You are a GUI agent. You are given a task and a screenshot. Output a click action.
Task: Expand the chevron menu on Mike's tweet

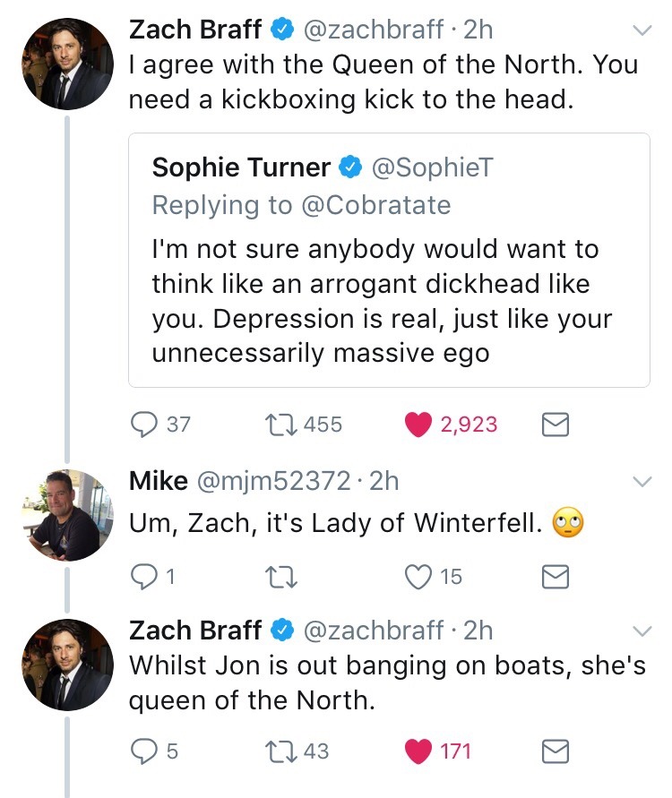641,482
